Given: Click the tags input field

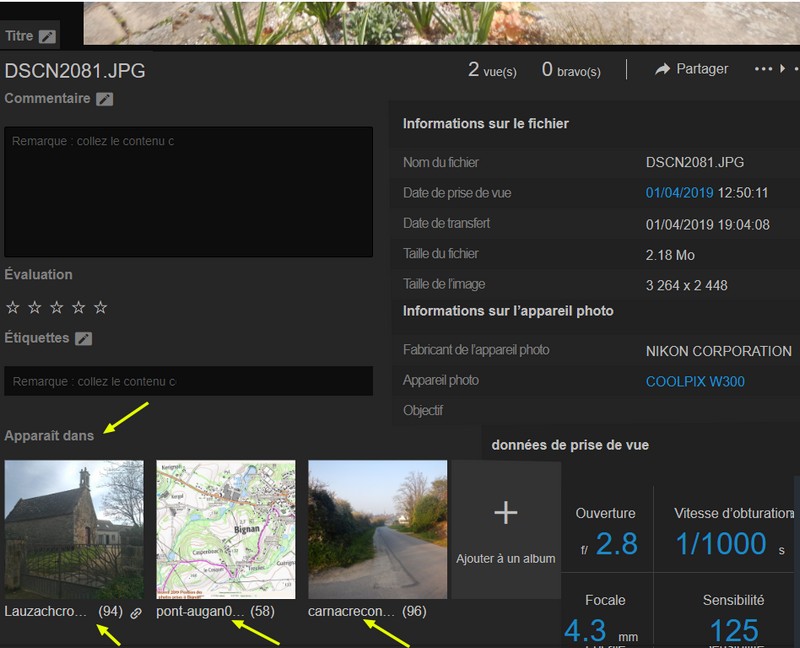Looking at the screenshot, I should click(188, 381).
